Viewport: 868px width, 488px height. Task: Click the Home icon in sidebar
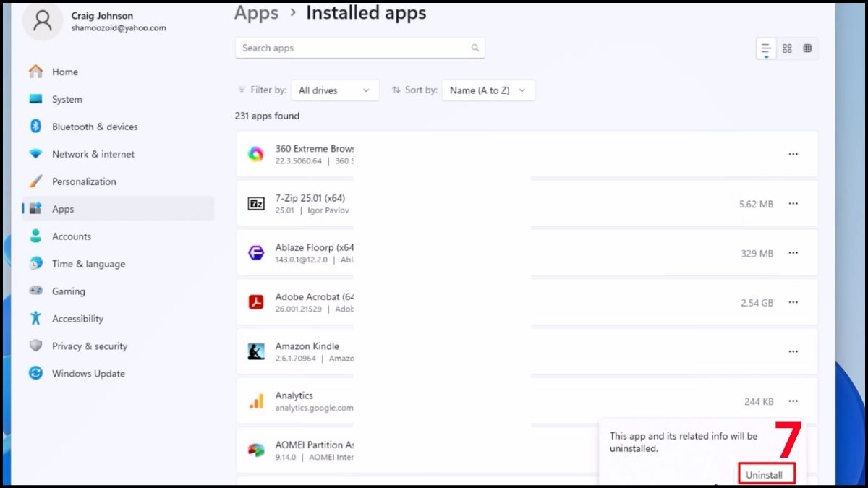click(x=35, y=72)
